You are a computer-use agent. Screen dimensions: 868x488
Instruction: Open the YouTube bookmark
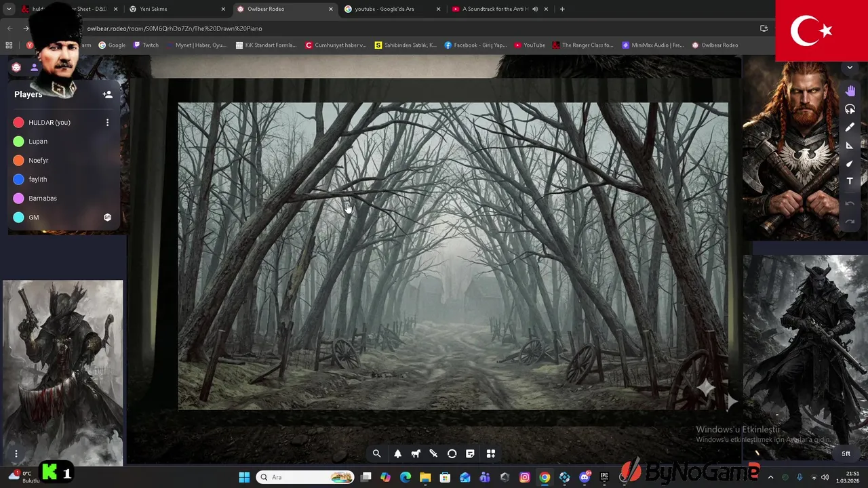530,45
